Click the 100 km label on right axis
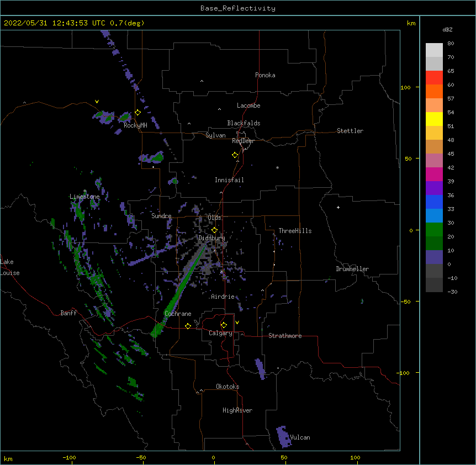This screenshot has height=465, width=476. [x=405, y=87]
